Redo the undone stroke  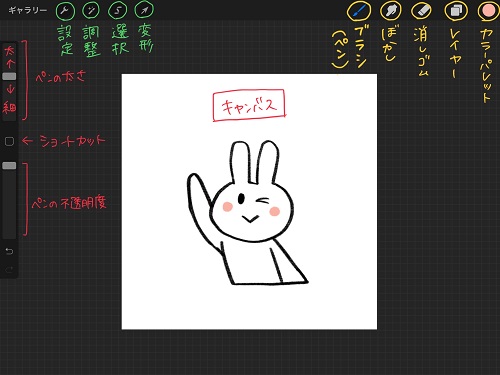point(9,269)
